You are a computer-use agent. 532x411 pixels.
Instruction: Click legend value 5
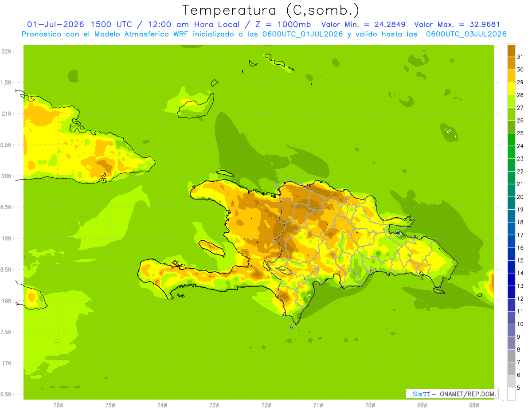pos(519,388)
